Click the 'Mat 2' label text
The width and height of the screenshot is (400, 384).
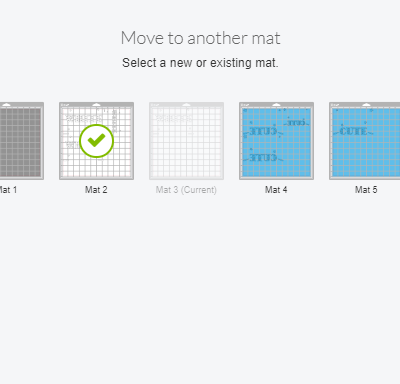coord(96,190)
